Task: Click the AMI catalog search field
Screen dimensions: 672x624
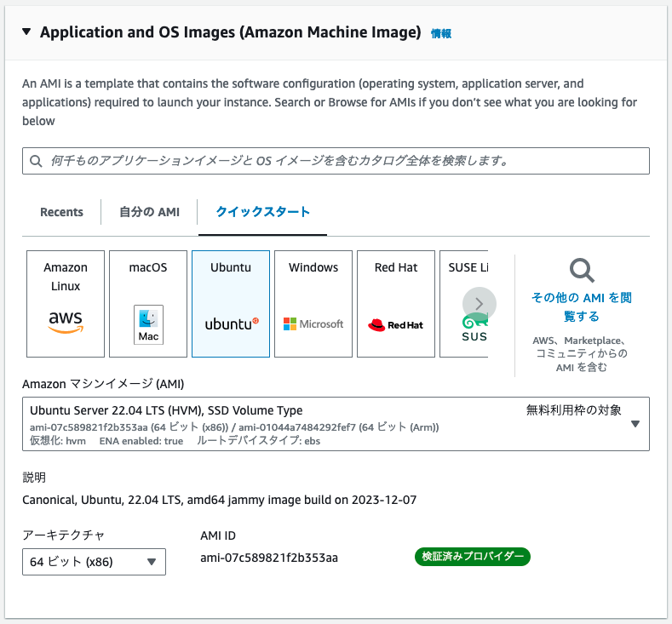Action: [336, 161]
